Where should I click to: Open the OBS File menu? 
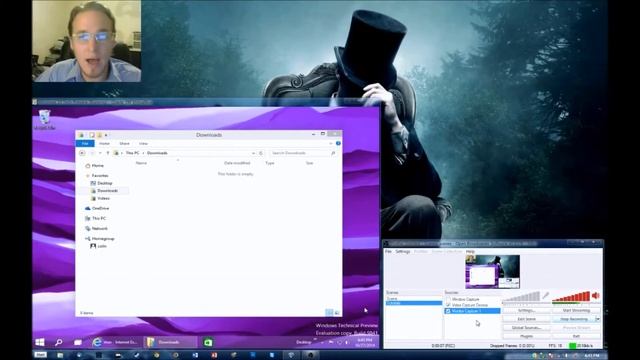click(388, 251)
